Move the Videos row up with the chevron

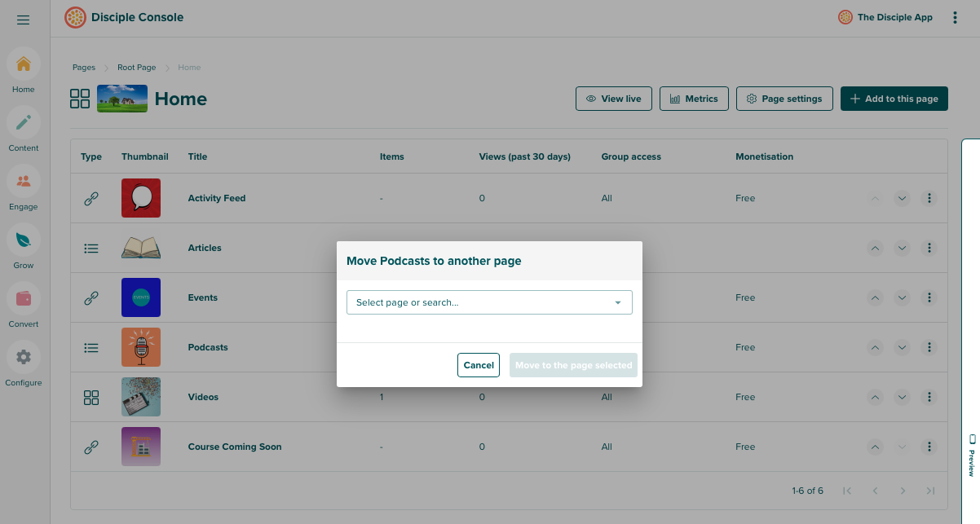tap(875, 397)
